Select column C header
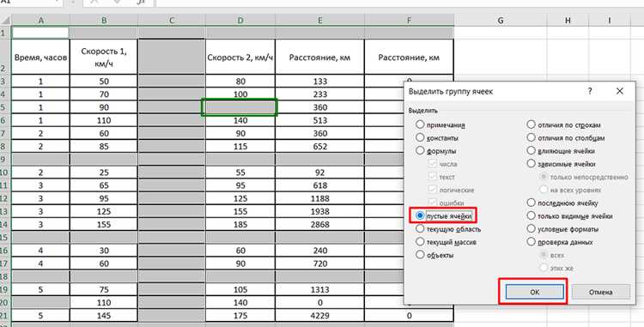This screenshot has height=327, width=644. (172, 20)
